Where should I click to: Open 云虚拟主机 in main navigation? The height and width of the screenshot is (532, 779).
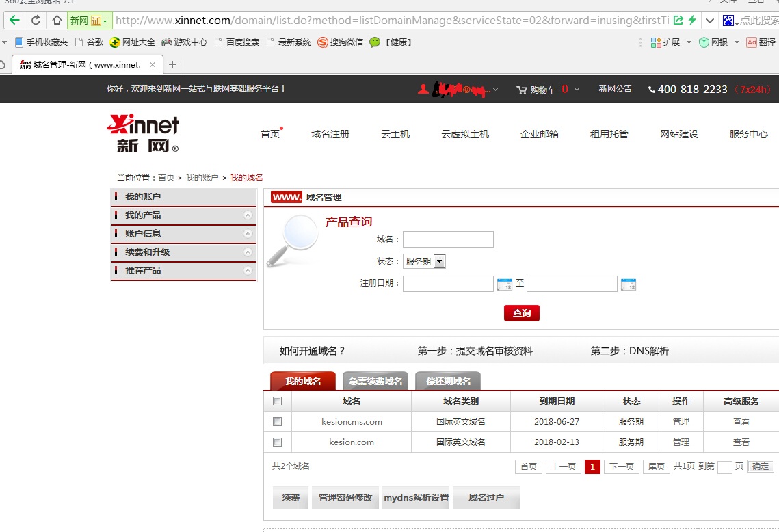click(x=465, y=134)
